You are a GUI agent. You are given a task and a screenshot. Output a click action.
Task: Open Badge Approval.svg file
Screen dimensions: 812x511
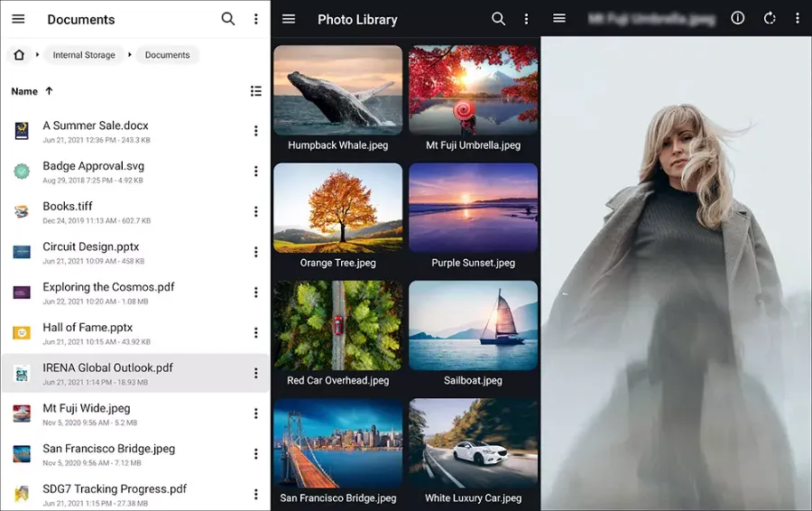pyautogui.click(x=135, y=172)
